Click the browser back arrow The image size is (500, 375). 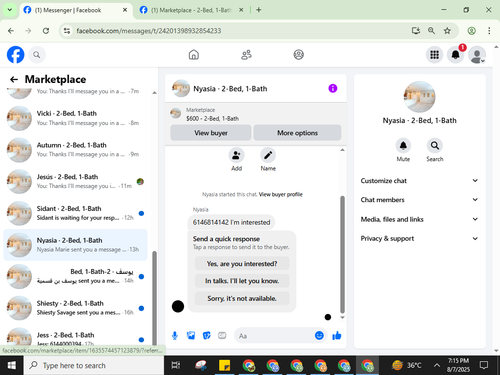pos(11,31)
